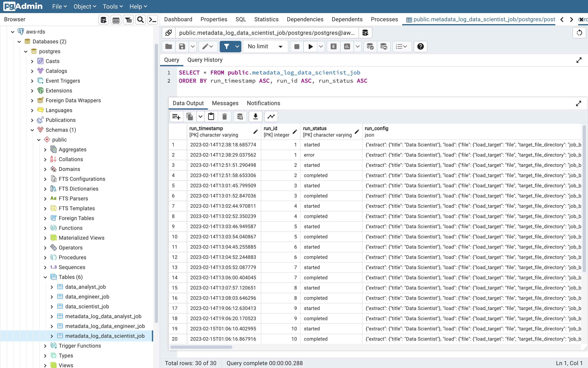The image size is (588, 368).
Task: Open the copy options dropdown in Data Output
Action: (x=200, y=117)
